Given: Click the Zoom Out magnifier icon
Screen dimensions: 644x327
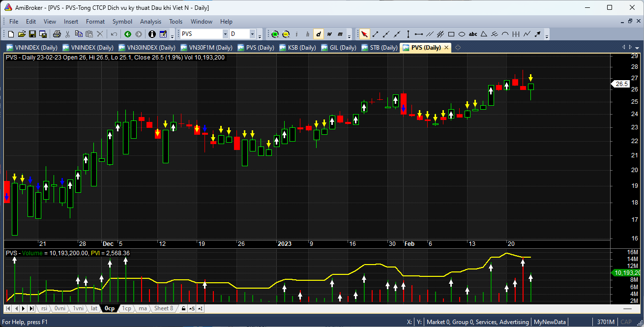Looking at the screenshot, I should [x=286, y=34].
